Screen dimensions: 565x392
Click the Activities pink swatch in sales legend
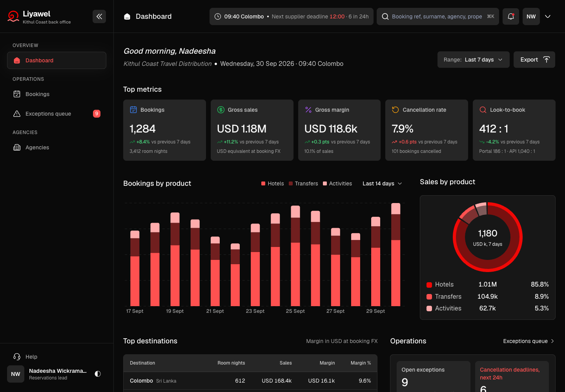(429, 309)
